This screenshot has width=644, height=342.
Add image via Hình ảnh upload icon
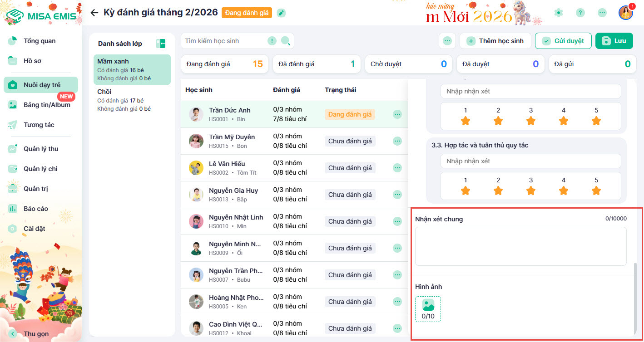click(428, 309)
